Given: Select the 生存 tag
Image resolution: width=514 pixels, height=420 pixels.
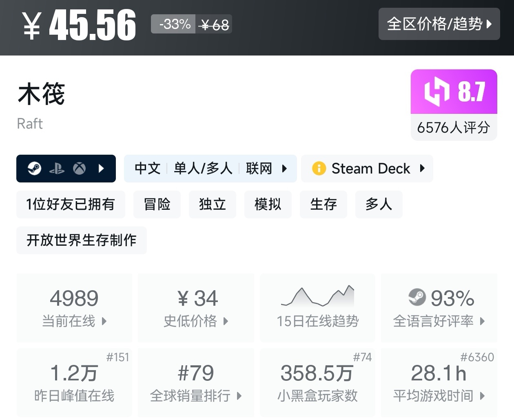Looking at the screenshot, I should coord(323,204).
